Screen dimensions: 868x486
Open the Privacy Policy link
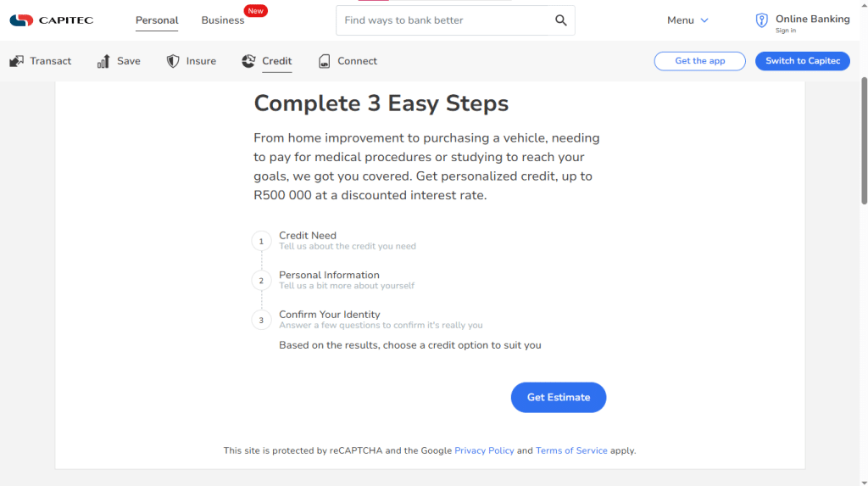coord(484,450)
